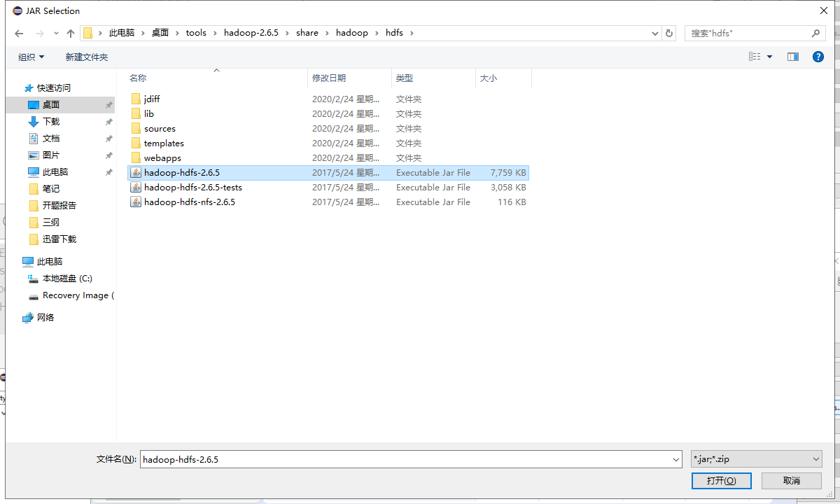Confirm selection with 打开(O) button
Image resolution: width=840 pixels, height=504 pixels.
point(721,481)
